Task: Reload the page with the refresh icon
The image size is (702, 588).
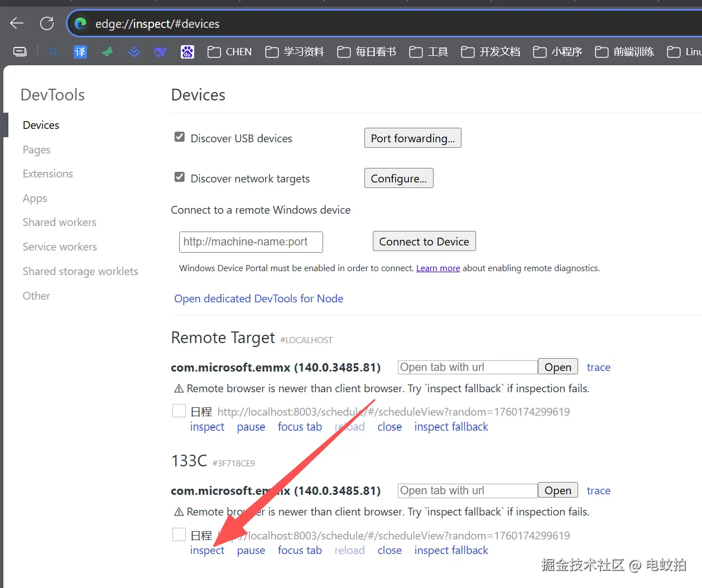Action: (x=47, y=23)
